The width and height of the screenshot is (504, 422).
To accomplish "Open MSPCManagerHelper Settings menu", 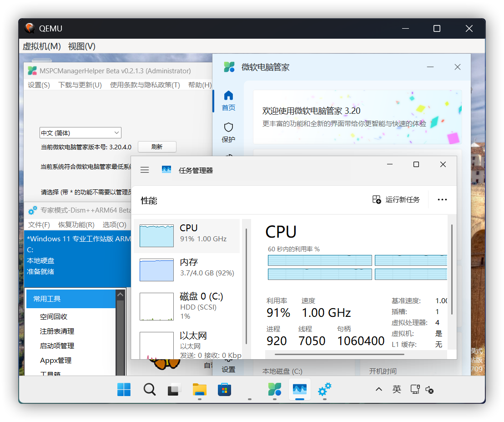I will point(39,85).
